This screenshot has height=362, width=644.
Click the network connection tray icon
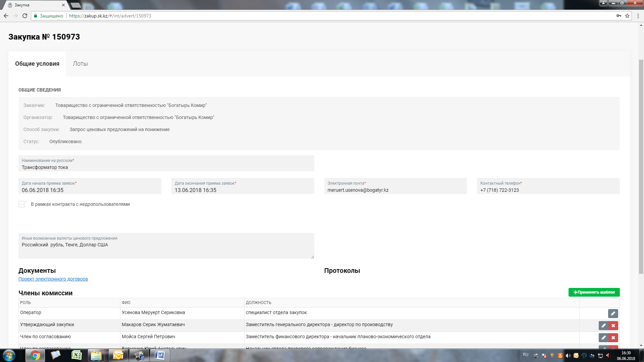click(600, 356)
